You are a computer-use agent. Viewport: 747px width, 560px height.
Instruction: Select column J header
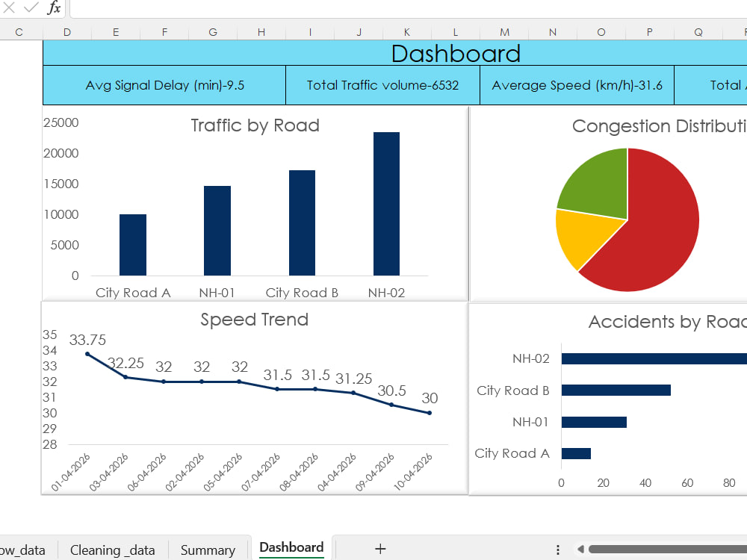(x=359, y=32)
